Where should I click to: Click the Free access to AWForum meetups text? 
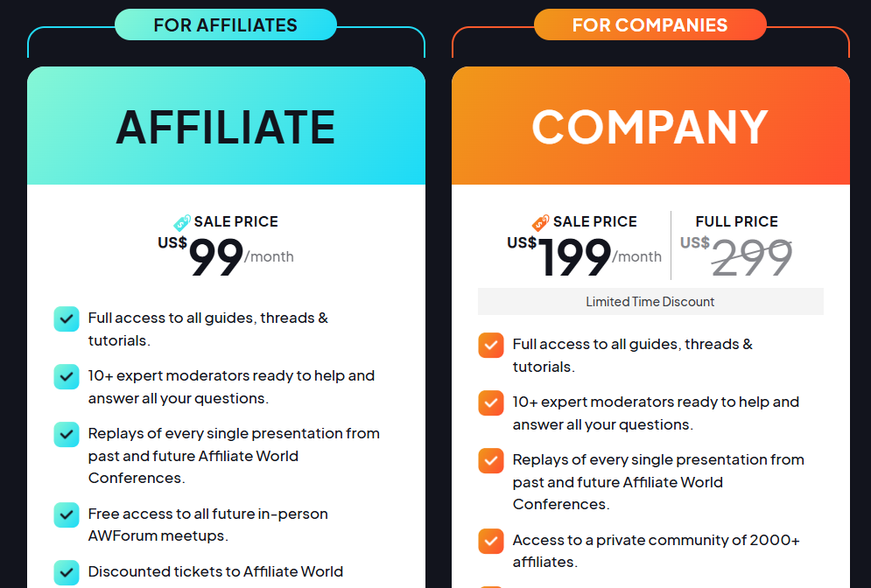207,525
